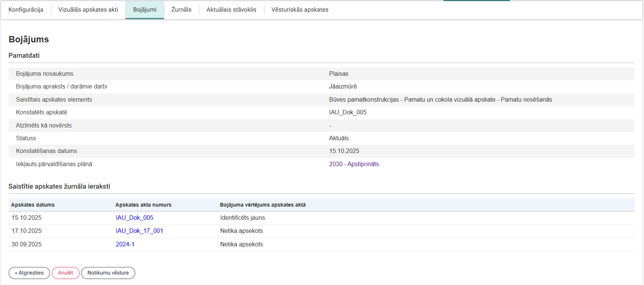This screenshot has width=644, height=285.
Task: View Notikumu vēsture
Action: tap(108, 273)
